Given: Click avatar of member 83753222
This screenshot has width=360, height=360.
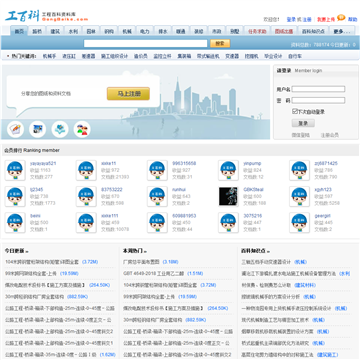Looking at the screenshot, I should (x=86, y=196).
